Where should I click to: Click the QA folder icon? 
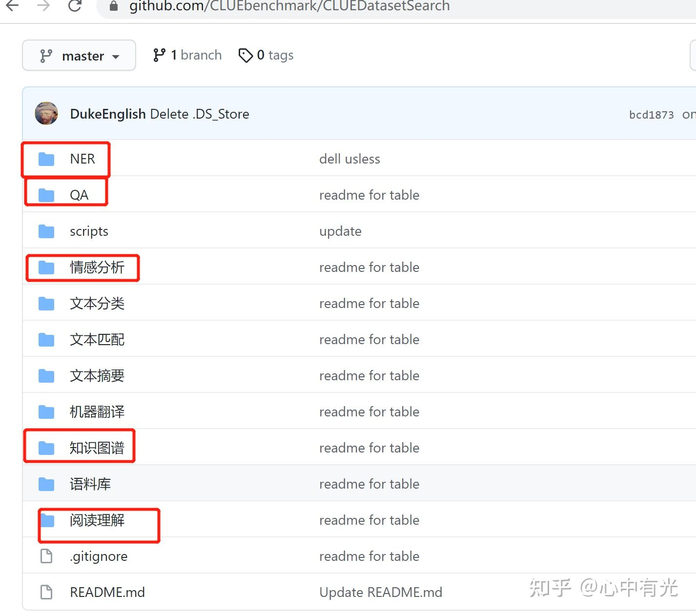tap(46, 195)
